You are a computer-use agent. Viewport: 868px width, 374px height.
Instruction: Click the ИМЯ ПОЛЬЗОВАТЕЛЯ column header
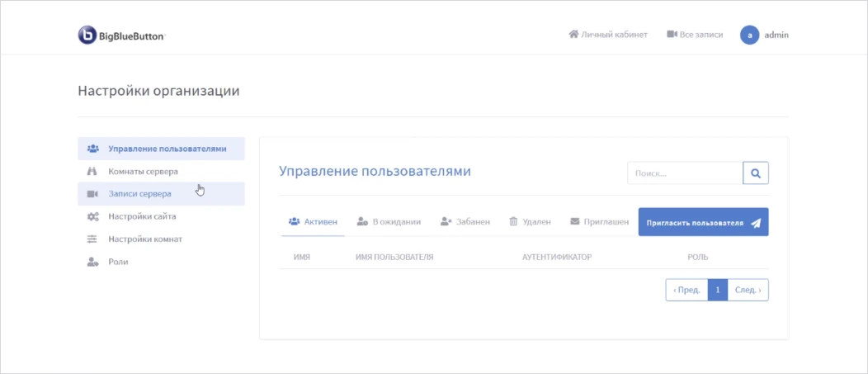[394, 257]
